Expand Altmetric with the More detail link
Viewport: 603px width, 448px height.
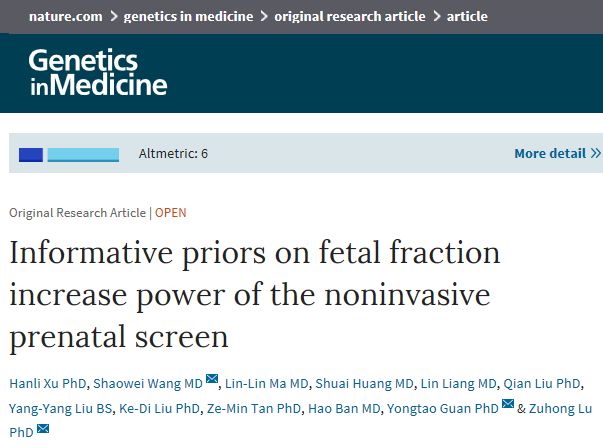click(557, 154)
